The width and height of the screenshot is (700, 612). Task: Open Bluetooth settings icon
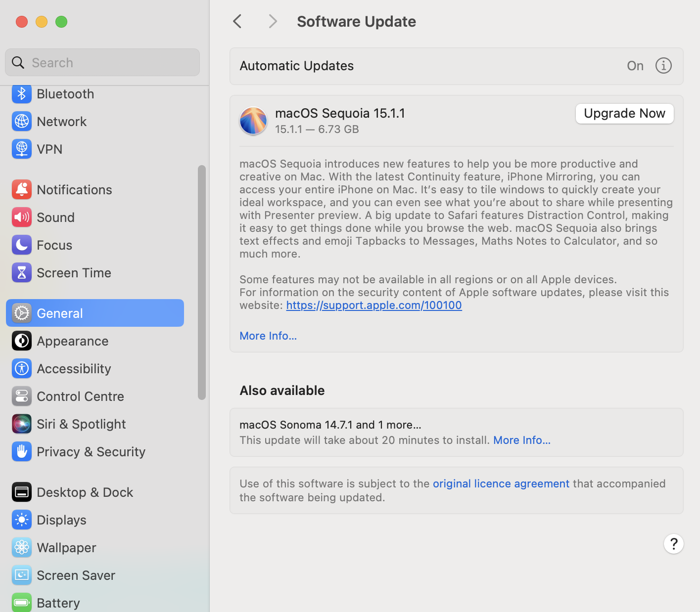coord(22,94)
